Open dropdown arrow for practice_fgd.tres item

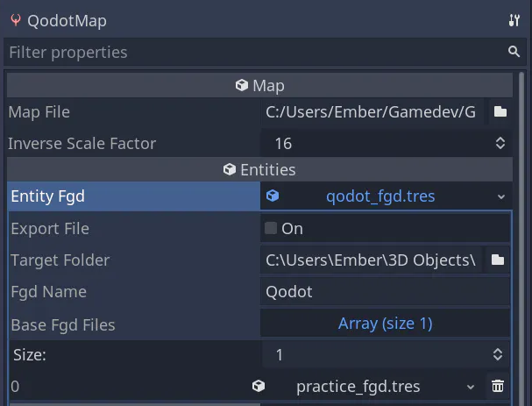[x=471, y=387]
